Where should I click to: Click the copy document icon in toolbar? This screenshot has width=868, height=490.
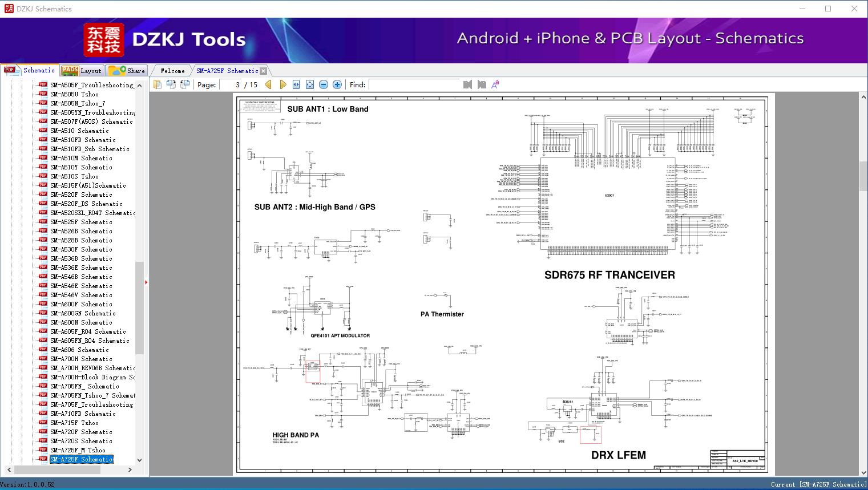click(158, 84)
